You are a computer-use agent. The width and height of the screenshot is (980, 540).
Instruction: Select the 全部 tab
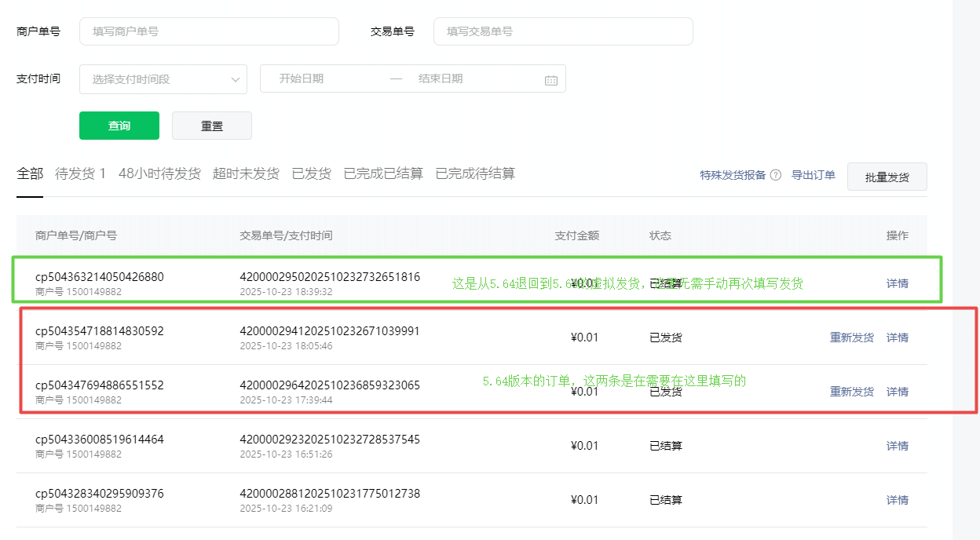(x=30, y=173)
